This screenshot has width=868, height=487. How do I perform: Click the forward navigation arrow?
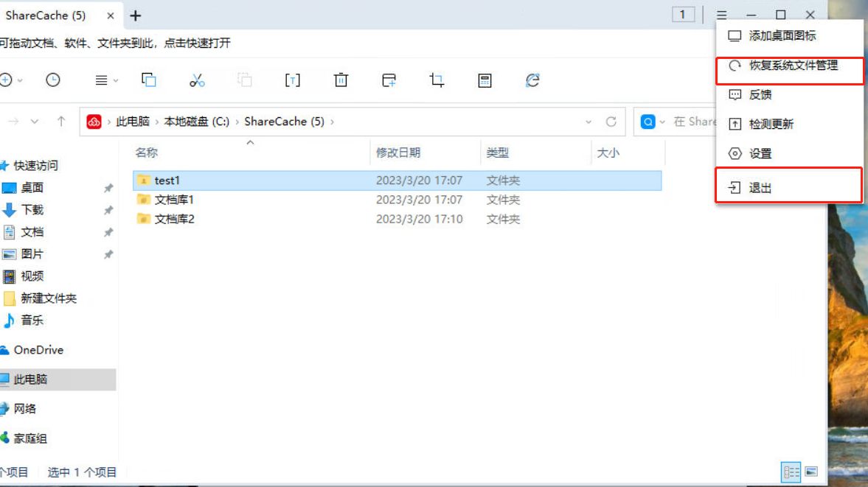(x=13, y=122)
